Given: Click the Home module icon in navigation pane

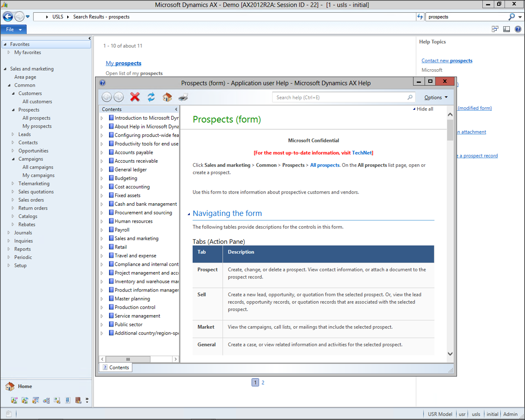Looking at the screenshot, I should click(10, 386).
